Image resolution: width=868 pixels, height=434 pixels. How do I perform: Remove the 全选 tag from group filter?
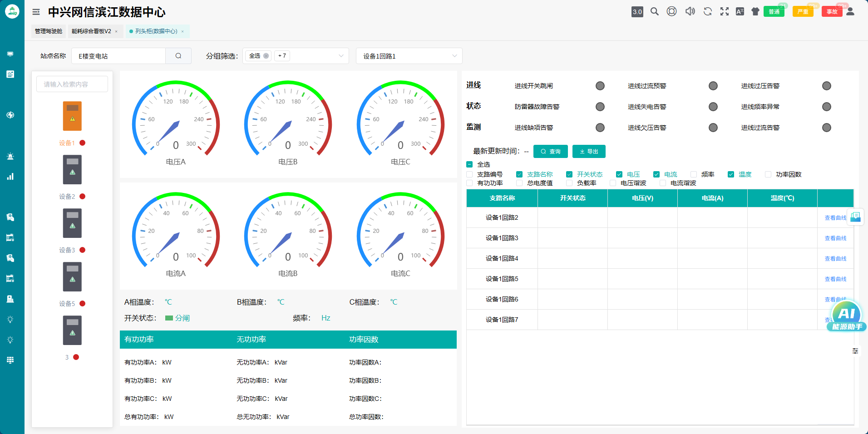coord(266,56)
